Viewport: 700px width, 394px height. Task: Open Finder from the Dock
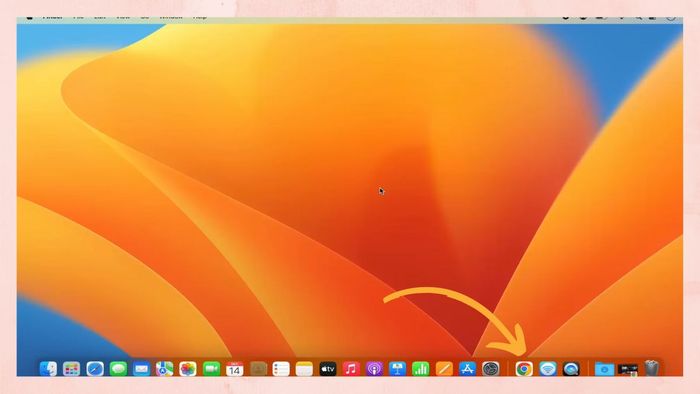48,369
